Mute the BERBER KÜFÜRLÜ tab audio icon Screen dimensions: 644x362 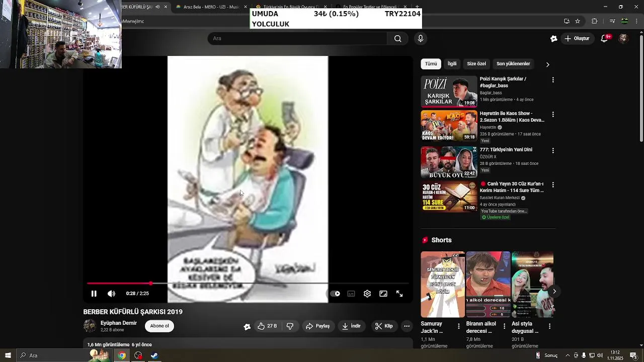point(157,7)
